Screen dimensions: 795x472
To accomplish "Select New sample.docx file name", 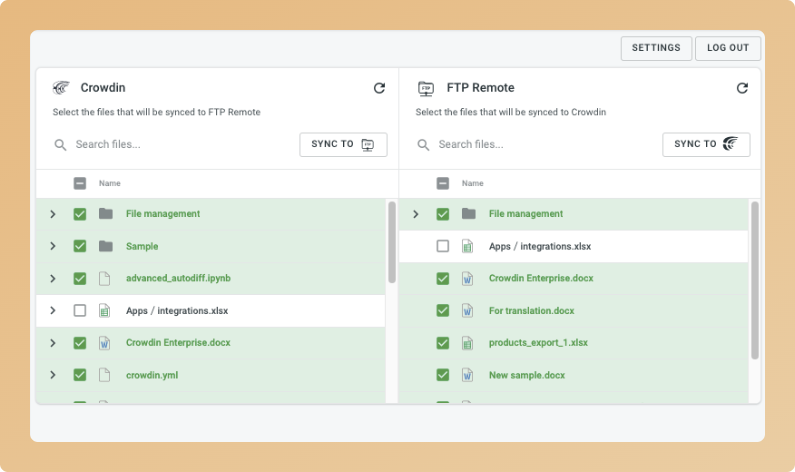I will [527, 375].
